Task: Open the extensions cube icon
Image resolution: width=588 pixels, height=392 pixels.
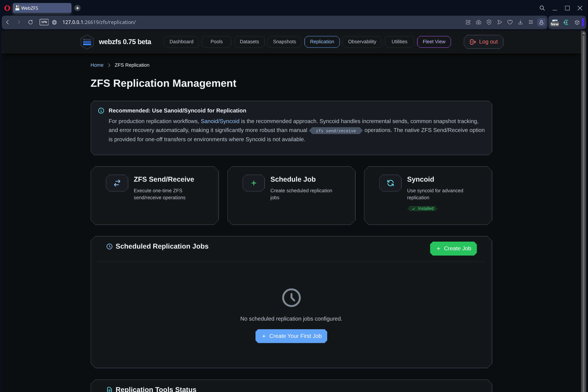Action: pyautogui.click(x=577, y=22)
